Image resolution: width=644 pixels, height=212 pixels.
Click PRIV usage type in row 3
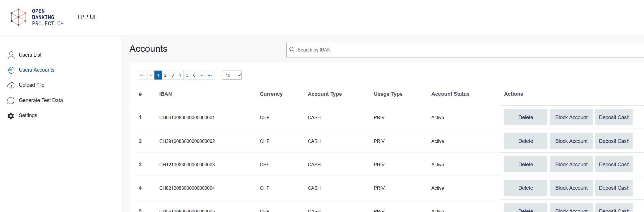(x=379, y=165)
